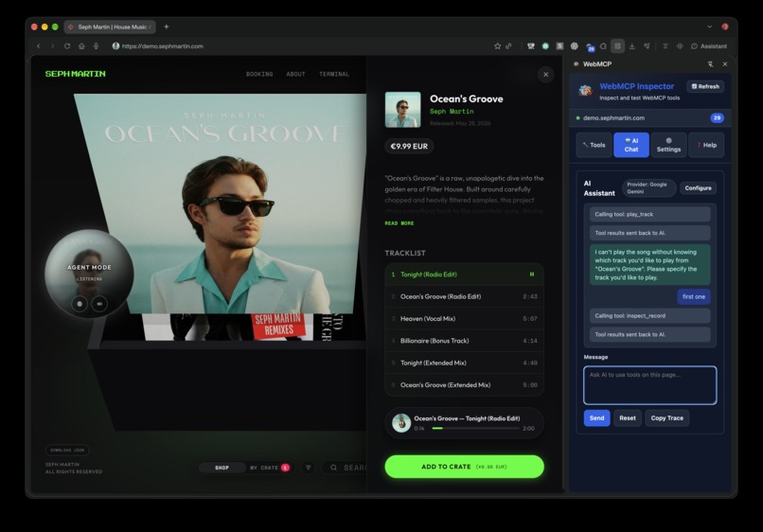Switch to the AI Chat tab
Viewport: 763px width, 532px height.
click(x=631, y=145)
